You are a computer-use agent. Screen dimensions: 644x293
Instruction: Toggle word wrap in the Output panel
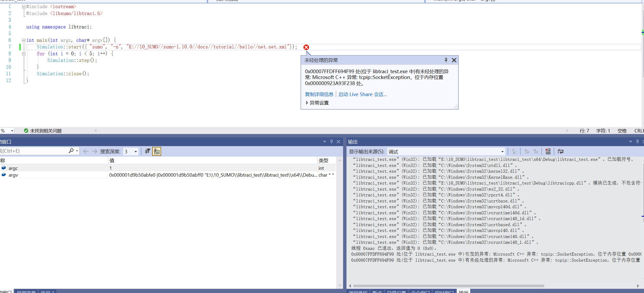point(561,151)
